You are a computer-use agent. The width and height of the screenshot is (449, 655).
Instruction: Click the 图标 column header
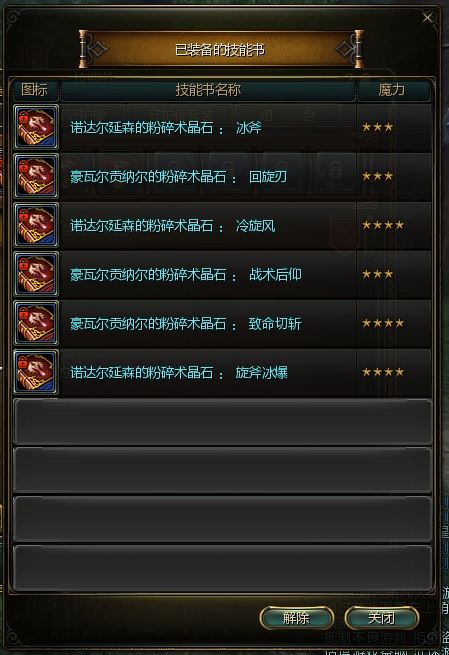[x=35, y=90]
